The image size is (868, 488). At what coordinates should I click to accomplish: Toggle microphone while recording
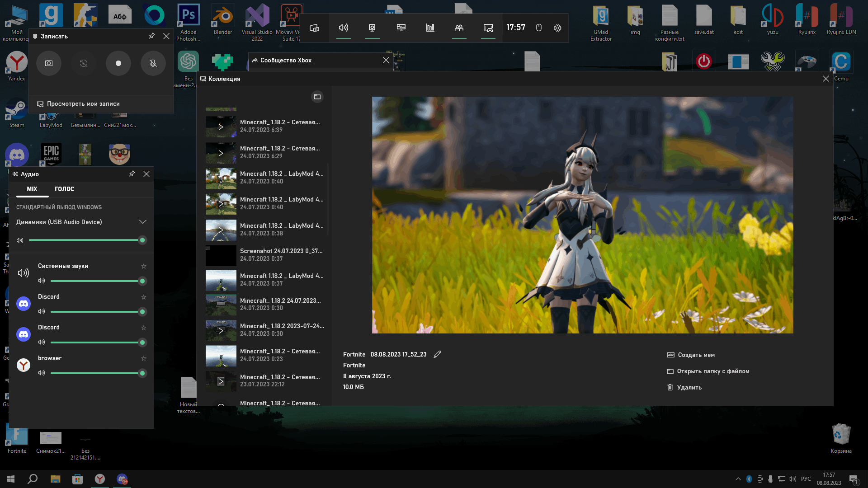[153, 63]
